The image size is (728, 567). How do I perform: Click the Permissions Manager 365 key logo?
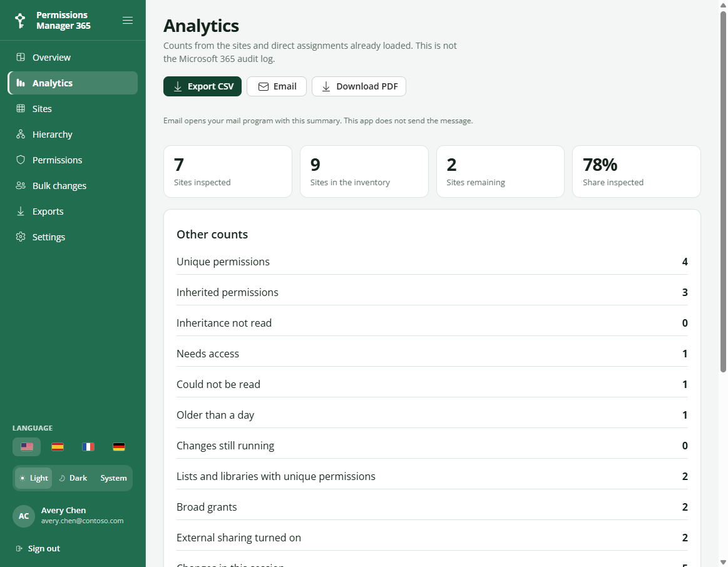(x=20, y=21)
